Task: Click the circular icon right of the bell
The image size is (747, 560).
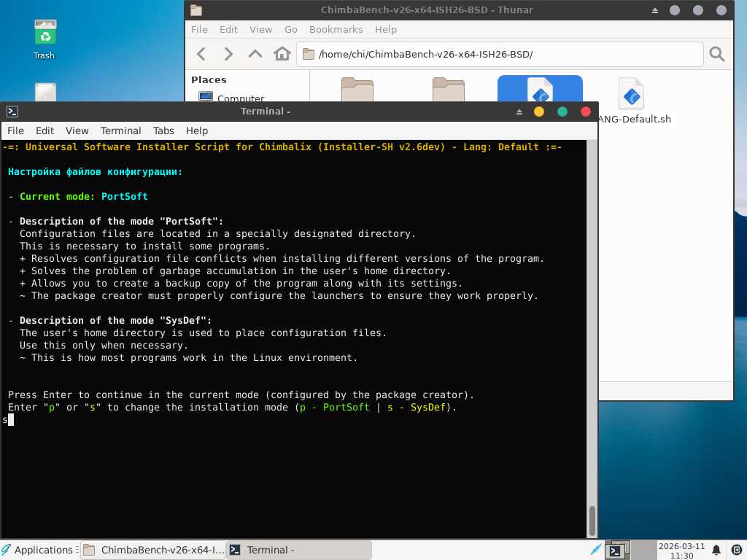Action: point(736,550)
